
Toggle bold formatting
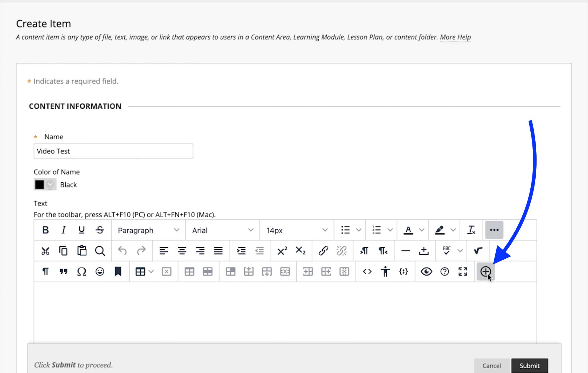(x=45, y=230)
